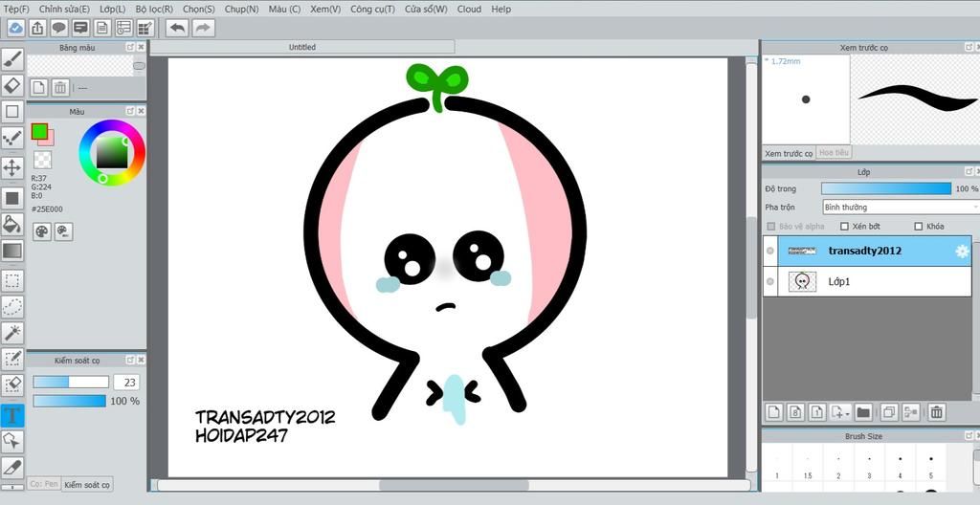This screenshot has width=980, height=505.
Task: Undo the last action
Action: click(177, 28)
